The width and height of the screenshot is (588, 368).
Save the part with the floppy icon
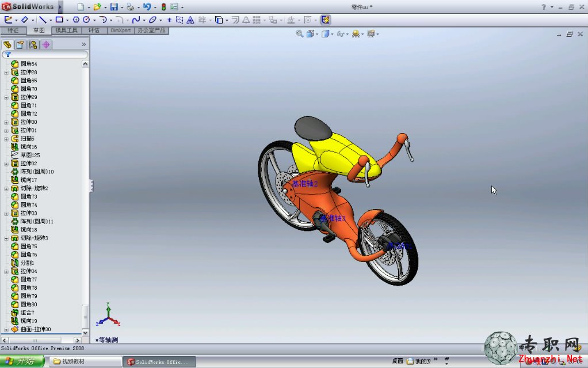pos(114,7)
